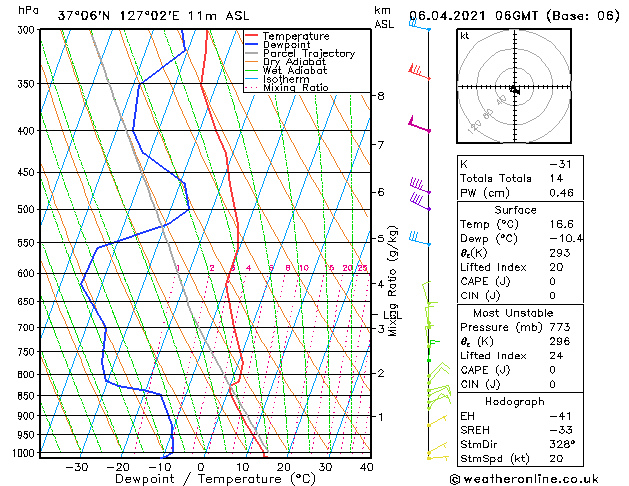Click the mixing ratio label 10
The image size is (629, 486).
tap(304, 268)
